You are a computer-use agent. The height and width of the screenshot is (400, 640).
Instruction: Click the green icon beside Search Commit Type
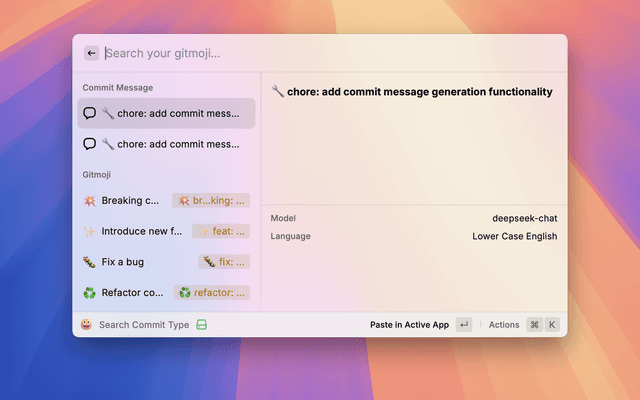(x=201, y=325)
